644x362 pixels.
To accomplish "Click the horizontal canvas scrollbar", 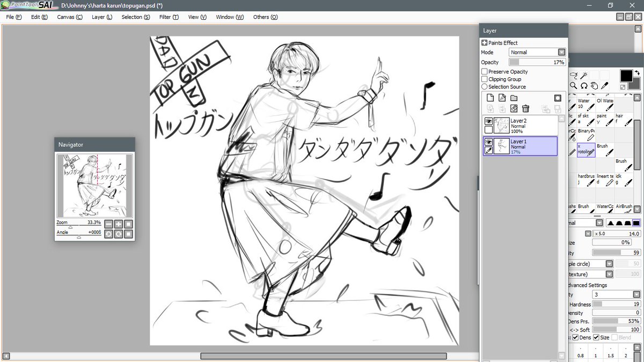I will pos(324,356).
